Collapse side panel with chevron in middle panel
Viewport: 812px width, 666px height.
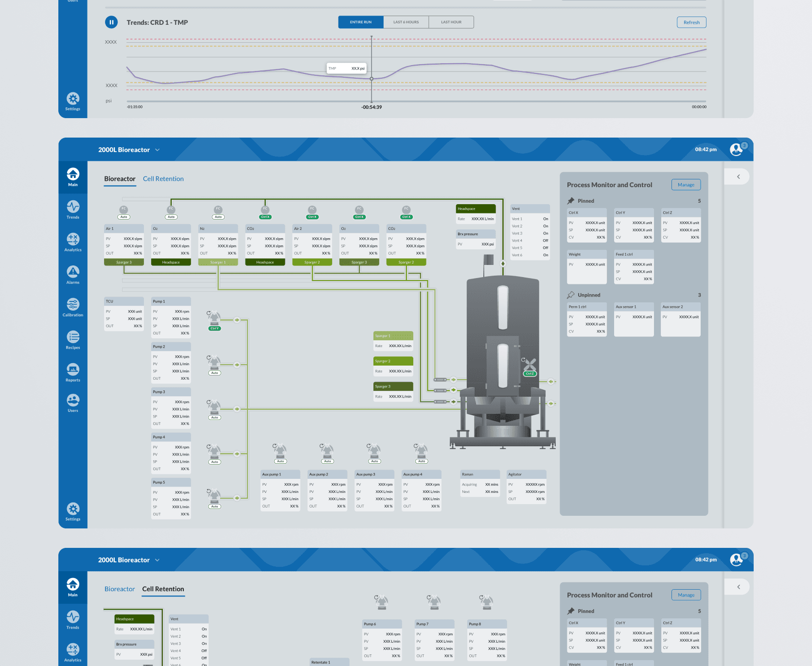click(738, 176)
